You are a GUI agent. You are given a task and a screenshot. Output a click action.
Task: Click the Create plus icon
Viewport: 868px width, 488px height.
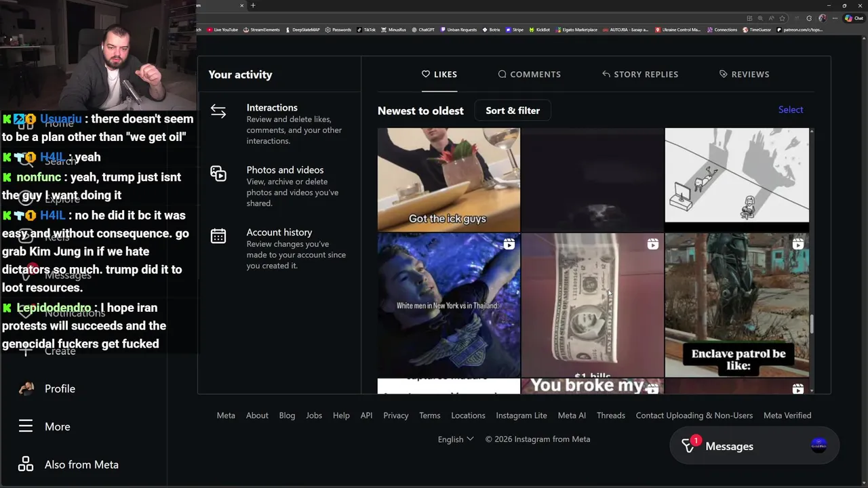click(26, 350)
